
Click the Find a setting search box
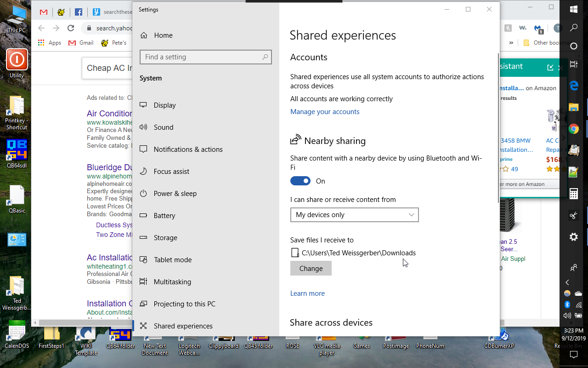(205, 57)
